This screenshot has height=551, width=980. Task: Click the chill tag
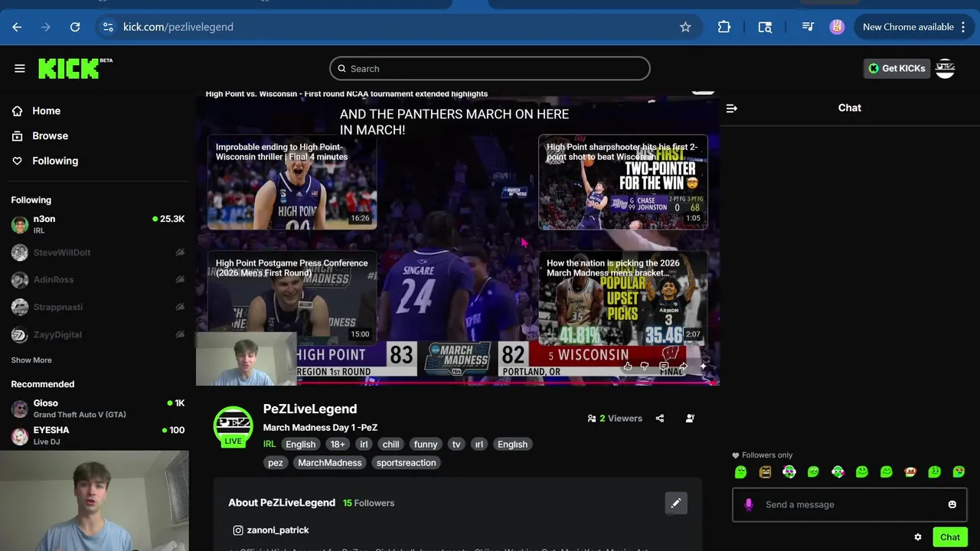[x=391, y=444]
